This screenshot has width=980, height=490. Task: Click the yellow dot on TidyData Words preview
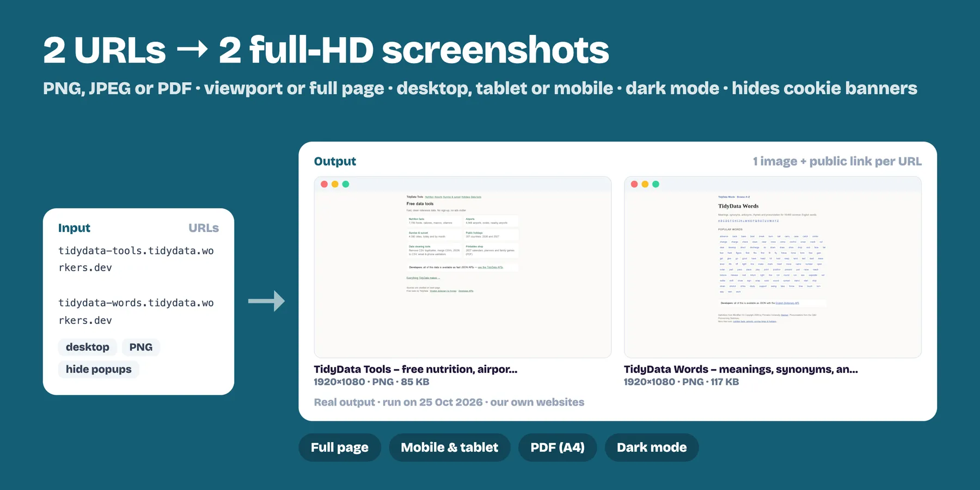645,184
